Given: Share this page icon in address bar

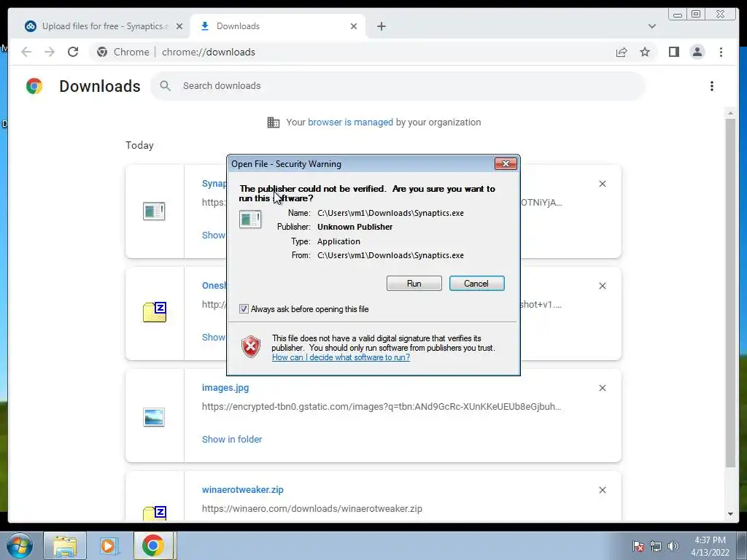Looking at the screenshot, I should (622, 52).
